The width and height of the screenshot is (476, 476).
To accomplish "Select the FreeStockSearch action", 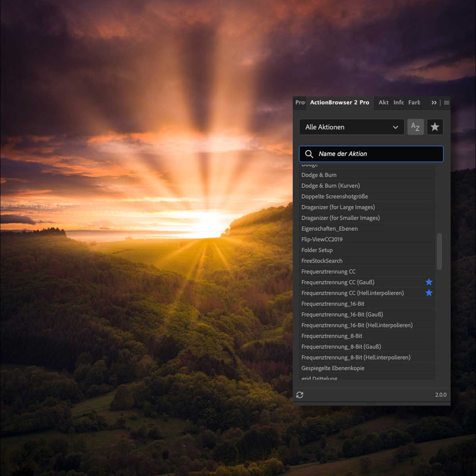I will [x=367, y=261].
